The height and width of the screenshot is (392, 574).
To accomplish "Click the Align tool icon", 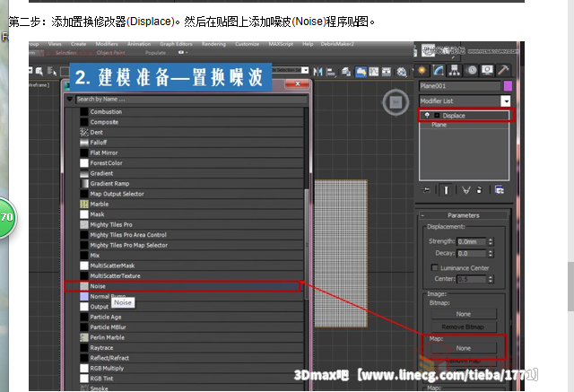I will coord(331,72).
